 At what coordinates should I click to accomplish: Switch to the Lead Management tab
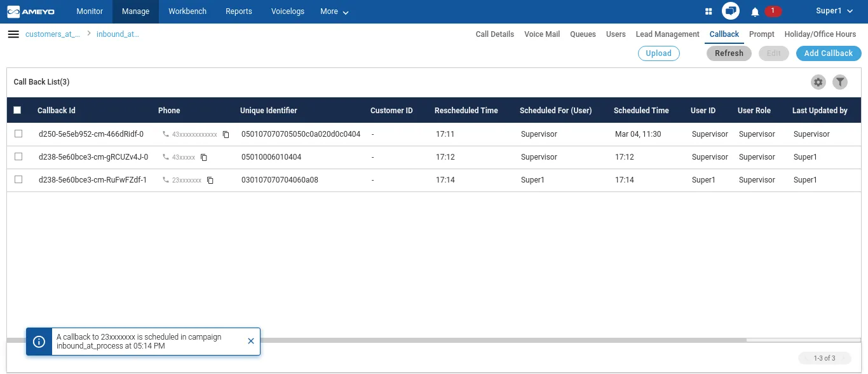point(668,34)
